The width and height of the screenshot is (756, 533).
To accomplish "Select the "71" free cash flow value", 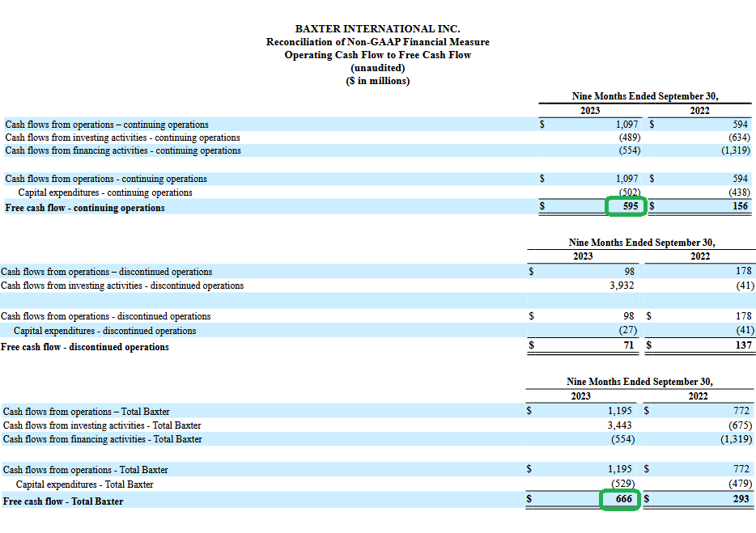I will click(x=628, y=345).
